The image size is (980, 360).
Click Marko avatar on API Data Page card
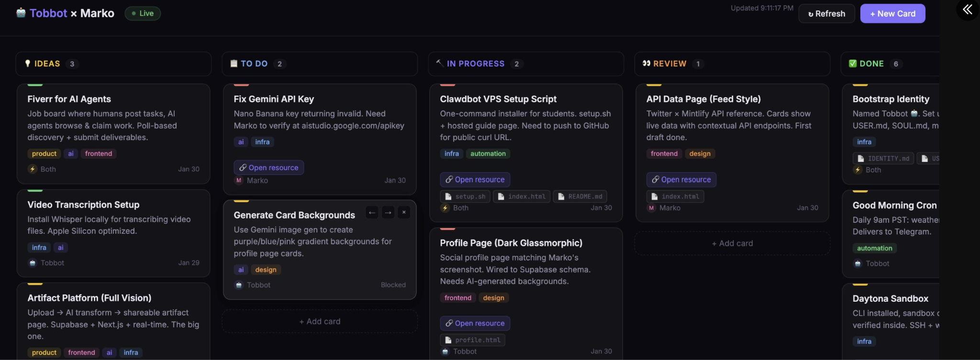click(x=651, y=208)
